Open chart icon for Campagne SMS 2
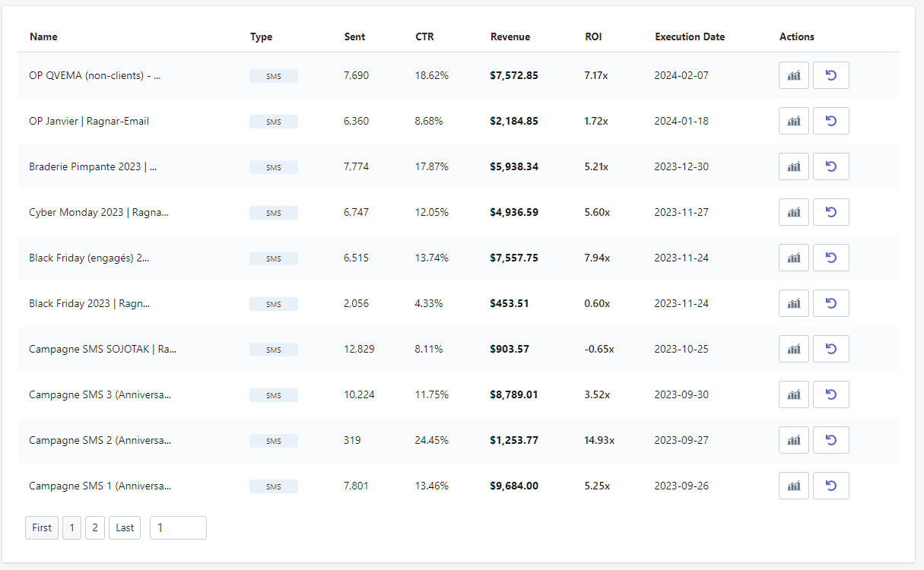Screen dimensions: 924x570 pos(794,440)
